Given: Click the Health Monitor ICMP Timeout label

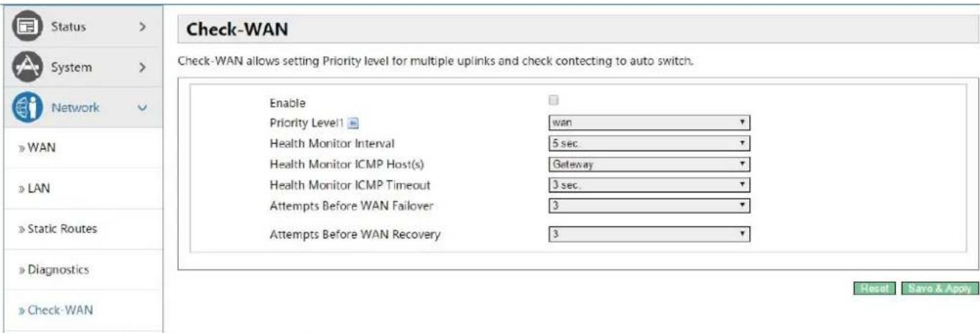Looking at the screenshot, I should point(350,185).
